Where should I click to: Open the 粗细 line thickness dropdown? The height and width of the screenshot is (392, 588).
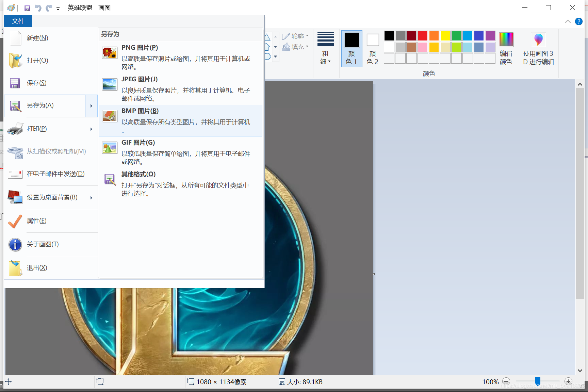point(325,49)
